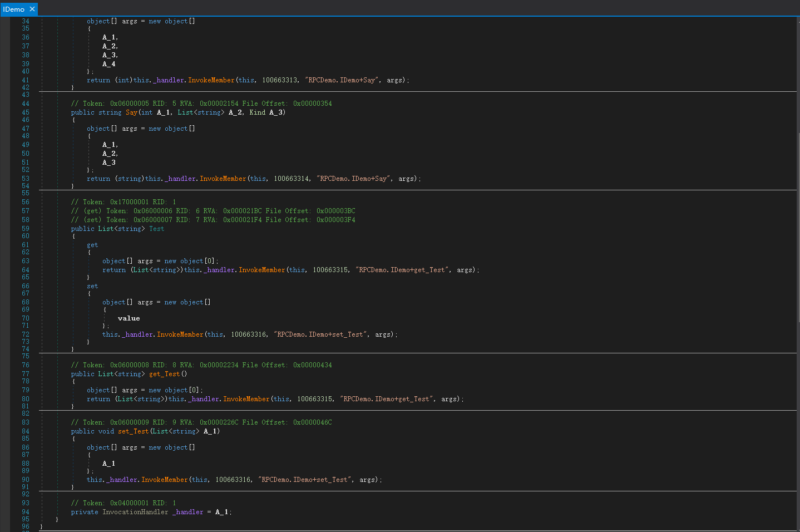Select the IDemo document tab
Image resolution: width=800 pixels, height=532 pixels.
(19, 9)
